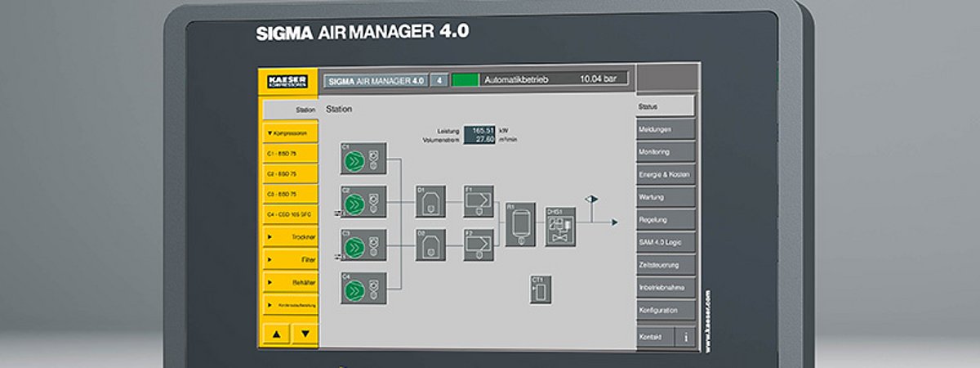Open the Meldungen menu
Viewport: 980px width, 368px height.
tap(666, 129)
